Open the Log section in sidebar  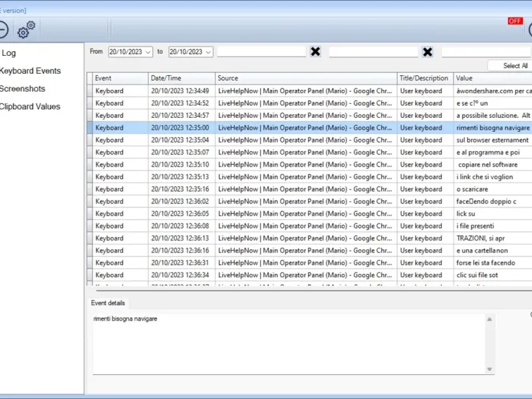click(9, 53)
